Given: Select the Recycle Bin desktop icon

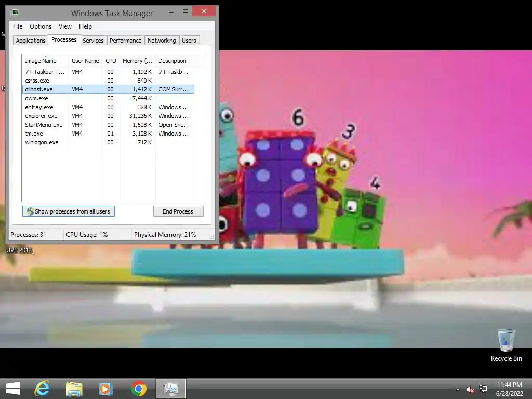Looking at the screenshot, I should click(x=506, y=345).
